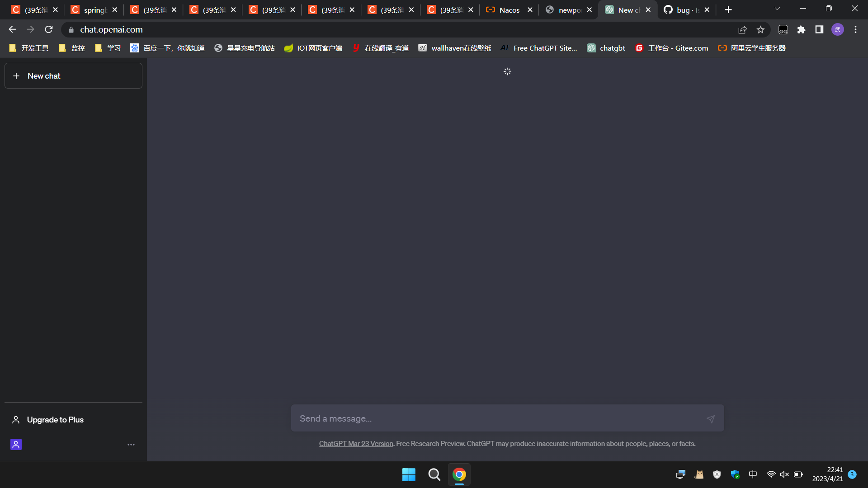The image size is (868, 488).
Task: Open Windows search in the taskbar
Action: (434, 474)
